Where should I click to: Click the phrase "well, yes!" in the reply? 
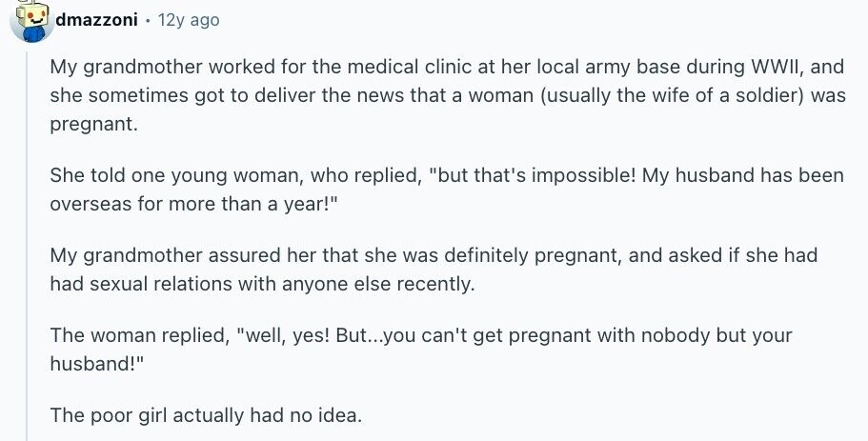coord(285,336)
